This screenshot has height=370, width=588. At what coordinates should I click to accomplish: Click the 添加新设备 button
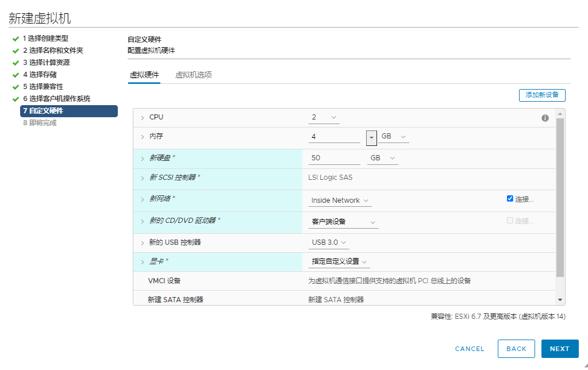click(542, 95)
